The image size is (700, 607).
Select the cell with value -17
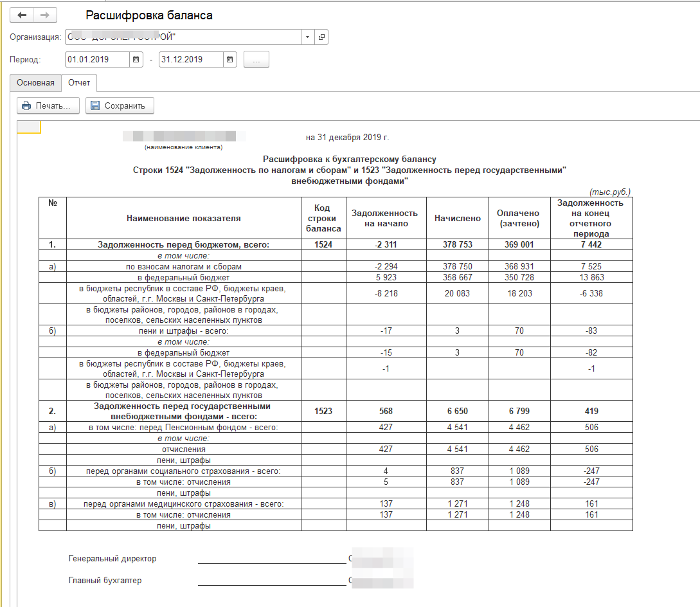point(386,331)
